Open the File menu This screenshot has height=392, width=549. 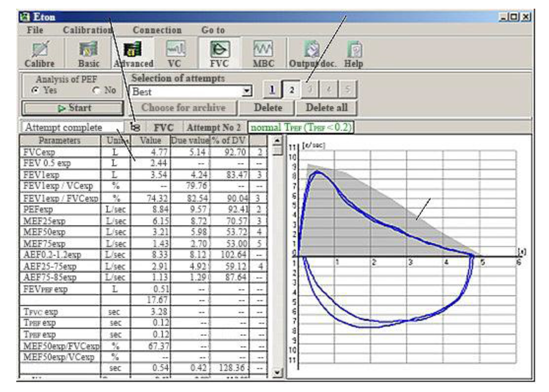tap(35, 30)
